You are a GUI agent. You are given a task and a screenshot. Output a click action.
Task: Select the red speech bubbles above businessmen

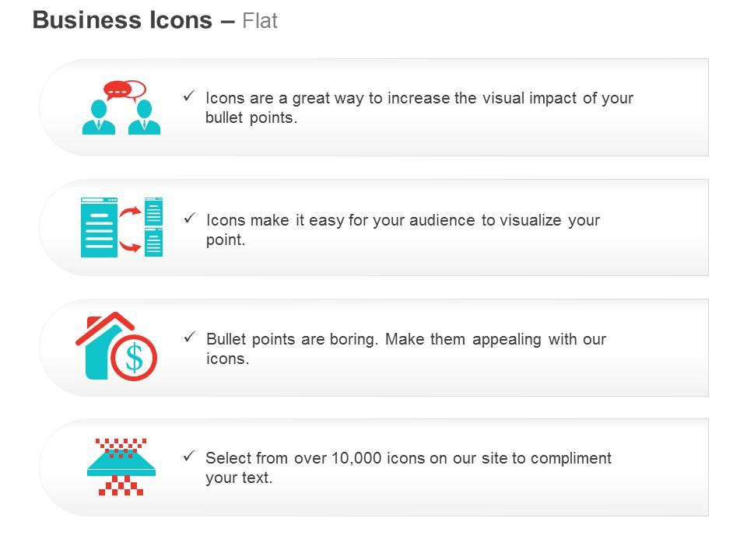124,90
